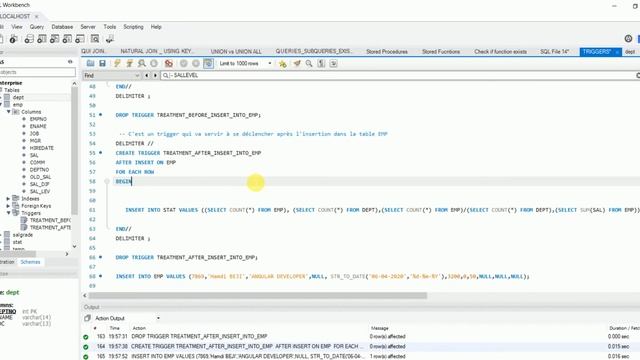This screenshot has height=360, width=640.
Task: Open the Tools menu
Action: point(109,27)
